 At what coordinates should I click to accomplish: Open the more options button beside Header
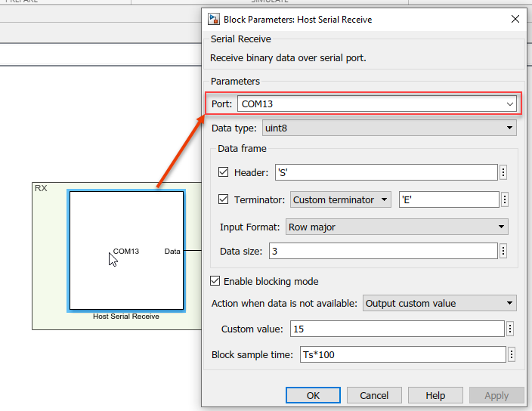503,172
